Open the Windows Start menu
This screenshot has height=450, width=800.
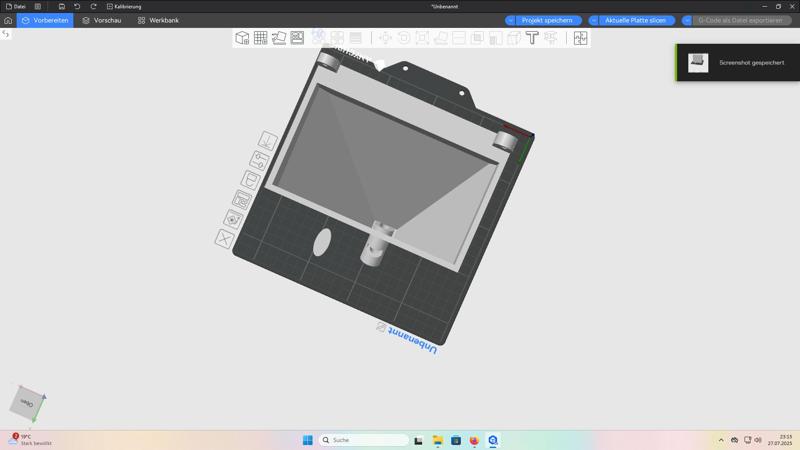308,440
